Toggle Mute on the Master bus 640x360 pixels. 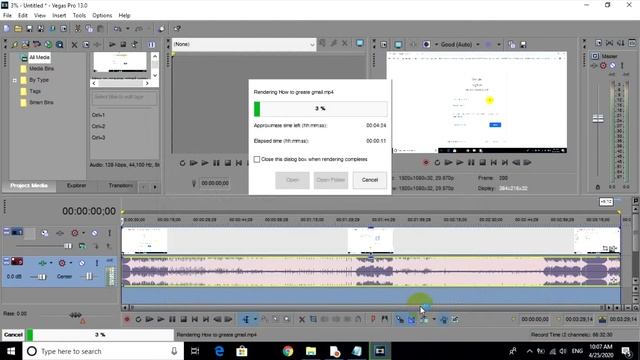click(x=613, y=65)
